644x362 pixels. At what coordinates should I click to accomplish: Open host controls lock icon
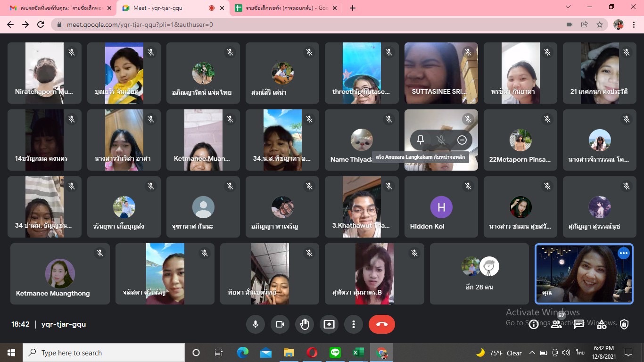pyautogui.click(x=624, y=324)
